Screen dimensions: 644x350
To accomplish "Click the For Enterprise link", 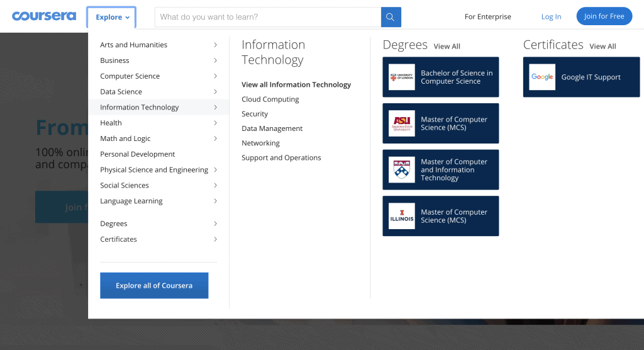I will tap(488, 16).
